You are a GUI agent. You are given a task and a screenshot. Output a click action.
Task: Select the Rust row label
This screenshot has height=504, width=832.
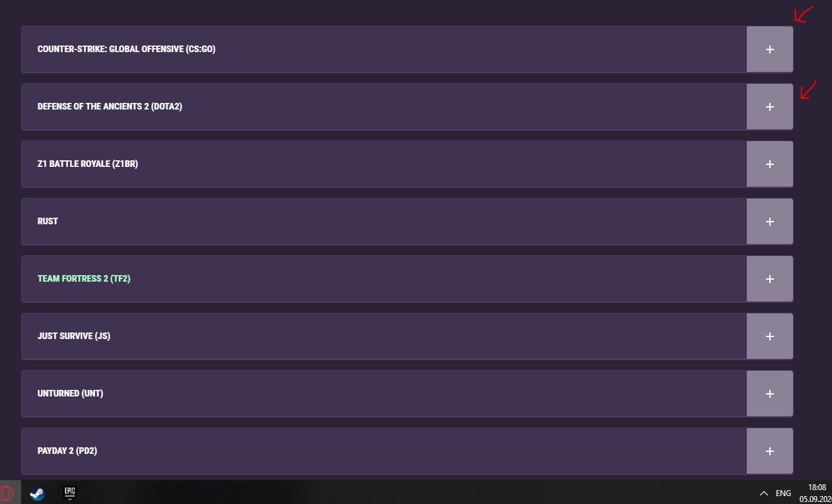(48, 221)
